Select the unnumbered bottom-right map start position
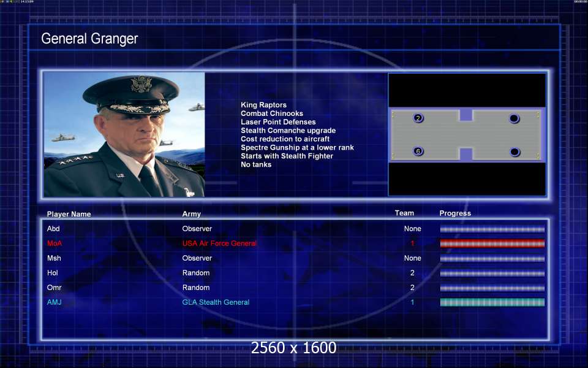The width and height of the screenshot is (588, 368). [x=515, y=152]
